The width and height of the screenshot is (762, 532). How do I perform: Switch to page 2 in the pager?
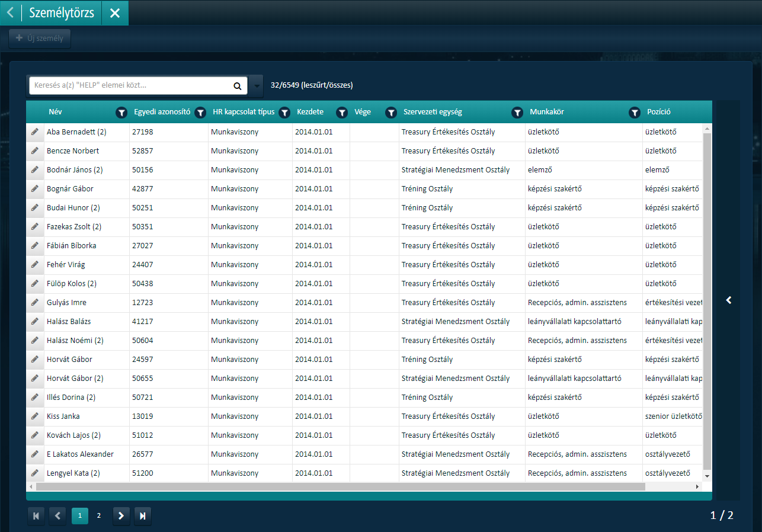click(99, 516)
